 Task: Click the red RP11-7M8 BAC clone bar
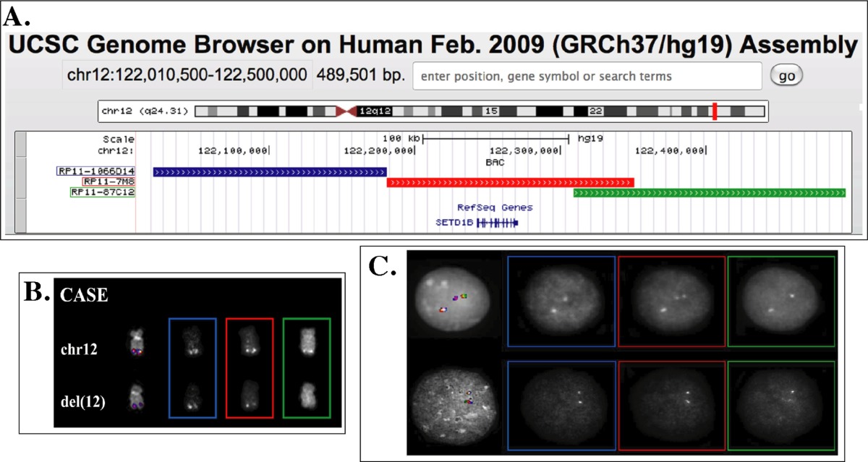pos(511,182)
